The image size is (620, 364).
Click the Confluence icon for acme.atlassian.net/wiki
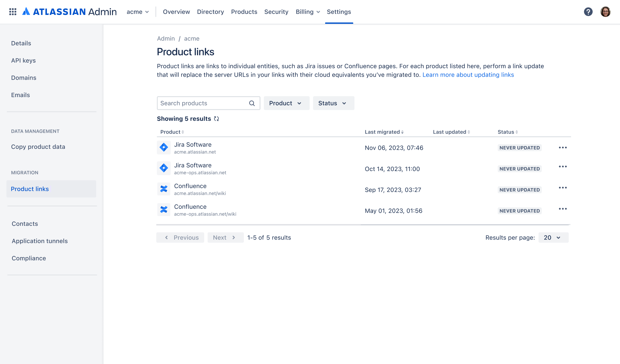click(x=164, y=189)
